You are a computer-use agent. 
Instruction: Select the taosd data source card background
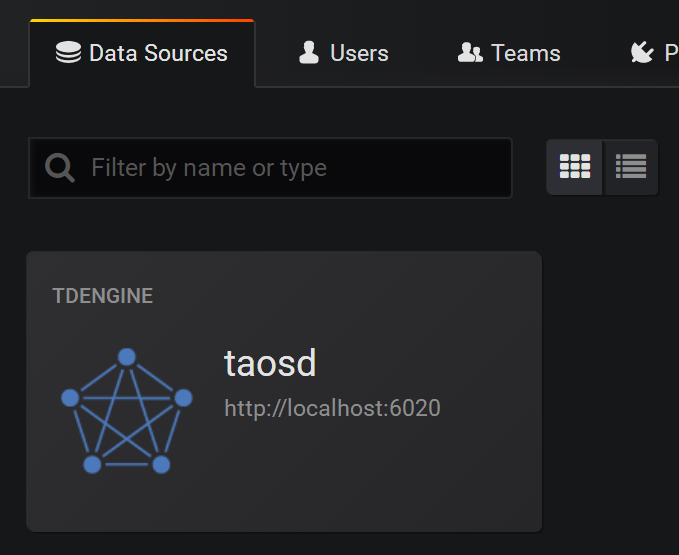coord(400,480)
